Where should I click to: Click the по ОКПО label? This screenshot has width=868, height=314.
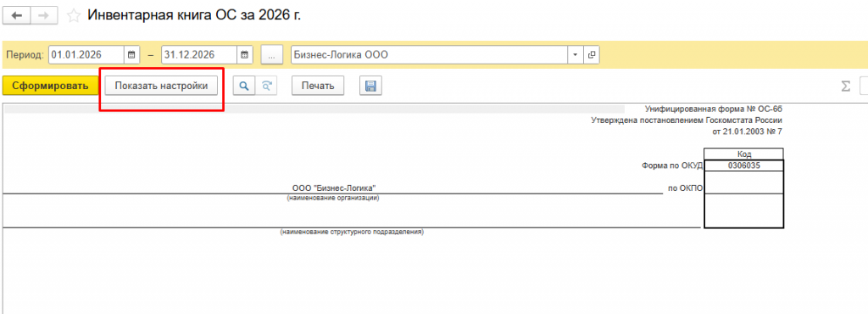[685, 188]
